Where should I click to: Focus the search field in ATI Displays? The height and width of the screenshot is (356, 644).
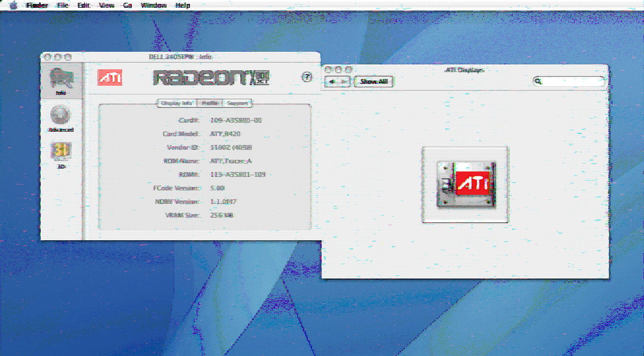pos(569,82)
